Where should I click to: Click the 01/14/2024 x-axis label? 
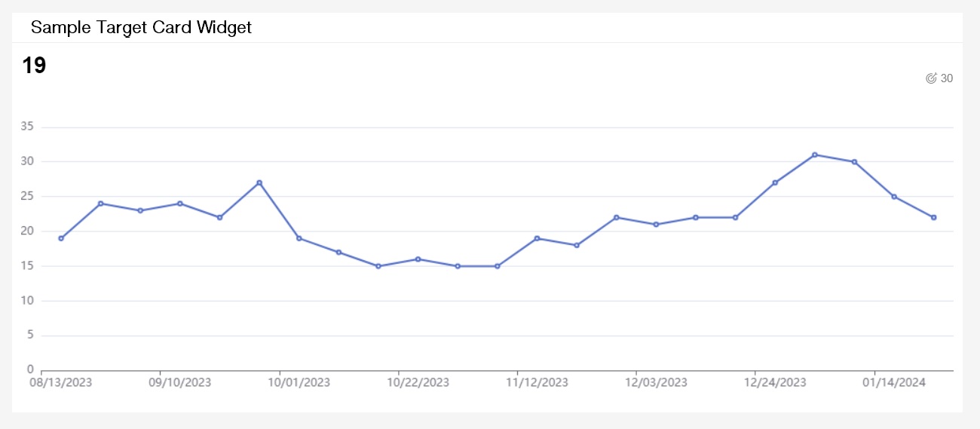pyautogui.click(x=894, y=383)
